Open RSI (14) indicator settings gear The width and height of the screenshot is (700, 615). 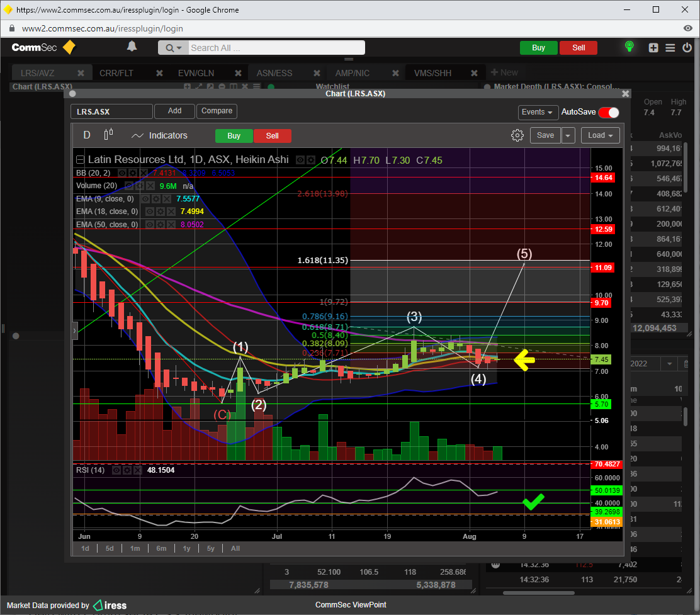click(127, 470)
